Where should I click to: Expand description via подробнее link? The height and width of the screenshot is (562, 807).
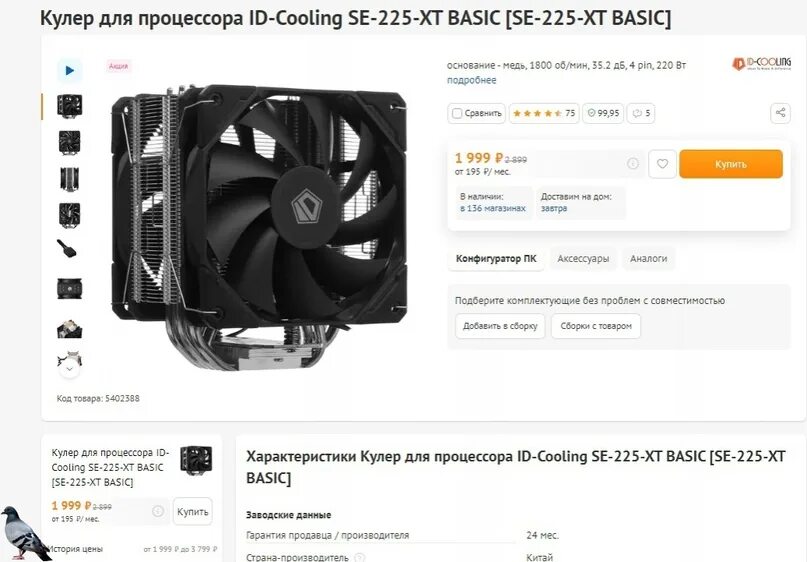click(471, 80)
